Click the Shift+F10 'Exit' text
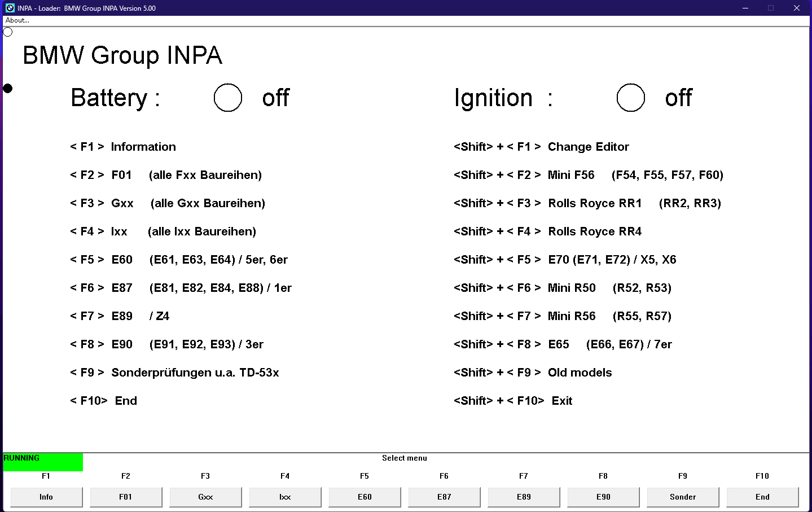The height and width of the screenshot is (512, 812). [x=562, y=401]
